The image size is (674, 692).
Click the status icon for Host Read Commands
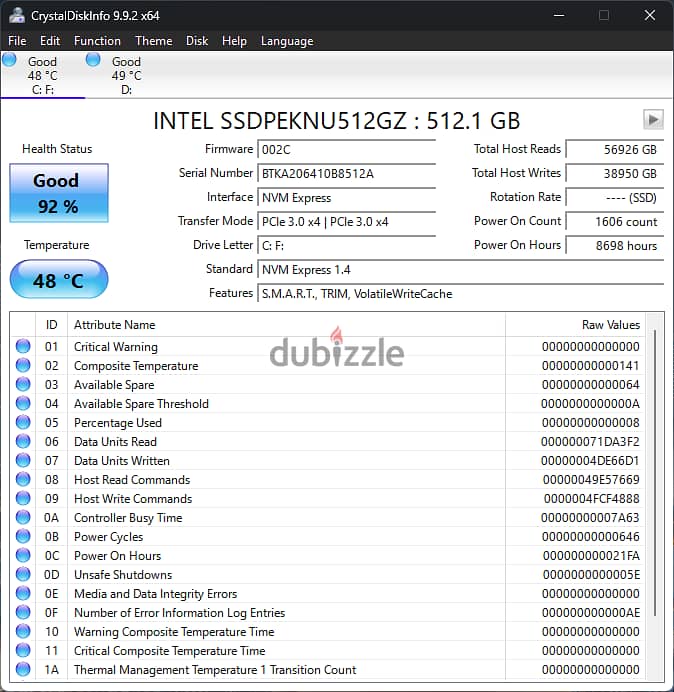point(23,479)
